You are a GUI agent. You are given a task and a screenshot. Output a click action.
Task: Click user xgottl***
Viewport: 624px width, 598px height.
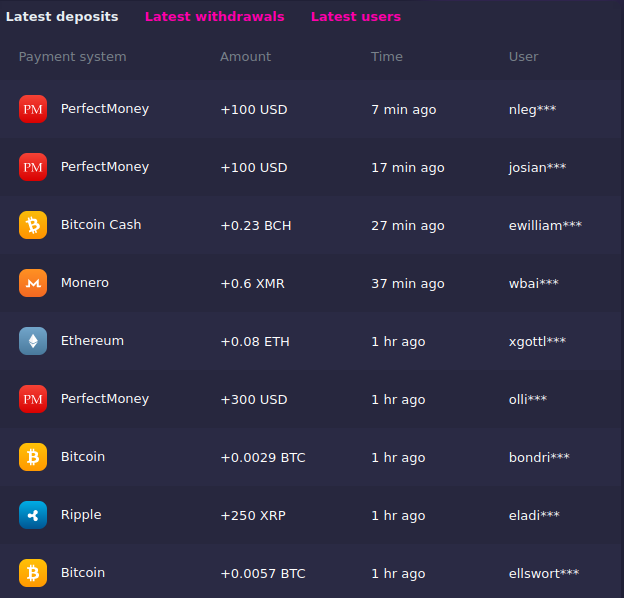pyautogui.click(x=537, y=342)
